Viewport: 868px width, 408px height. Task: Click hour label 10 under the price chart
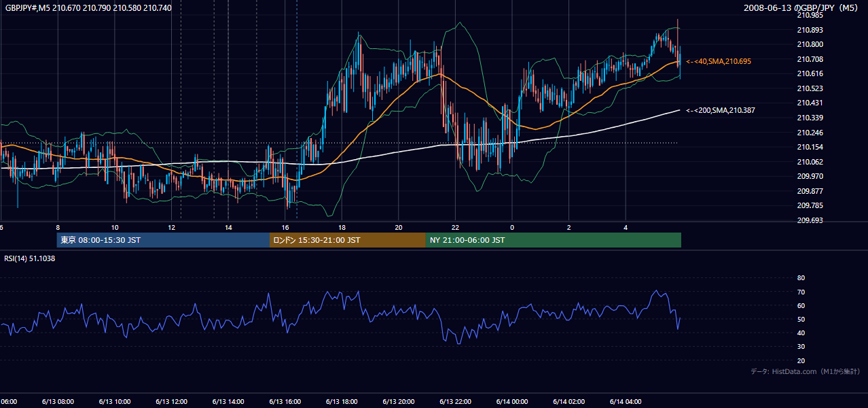115,227
